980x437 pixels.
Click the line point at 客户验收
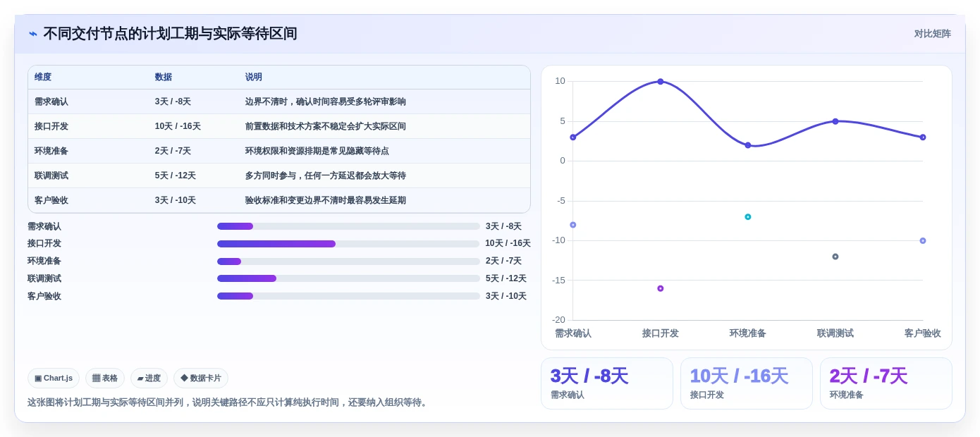tap(923, 137)
